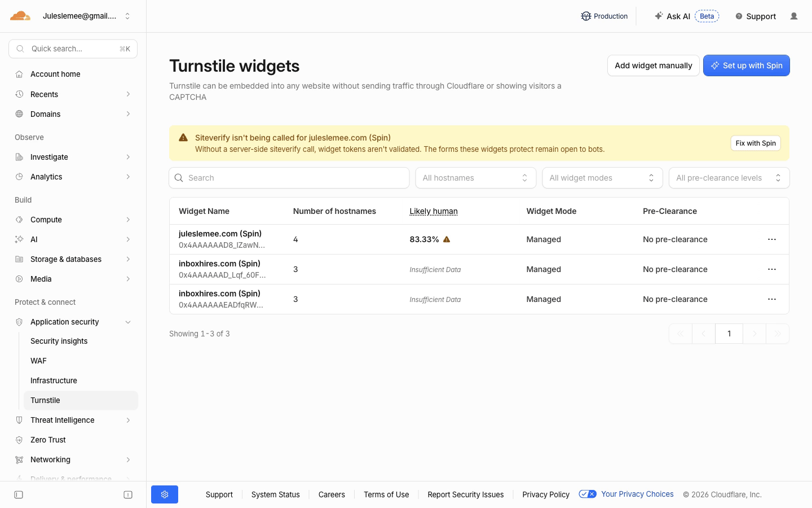Viewport: 812px width, 508px height.
Task: Click the widget Search field
Action: tap(289, 178)
